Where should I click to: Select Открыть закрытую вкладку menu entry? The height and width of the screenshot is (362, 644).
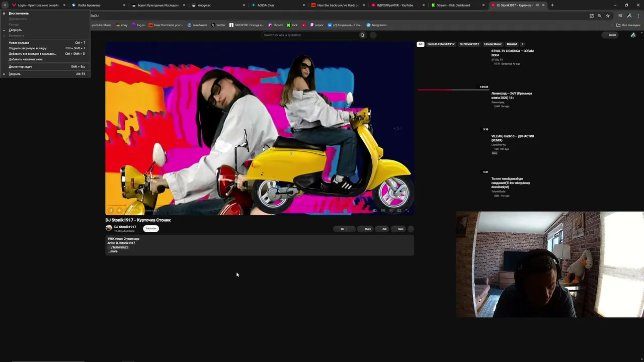[45, 48]
